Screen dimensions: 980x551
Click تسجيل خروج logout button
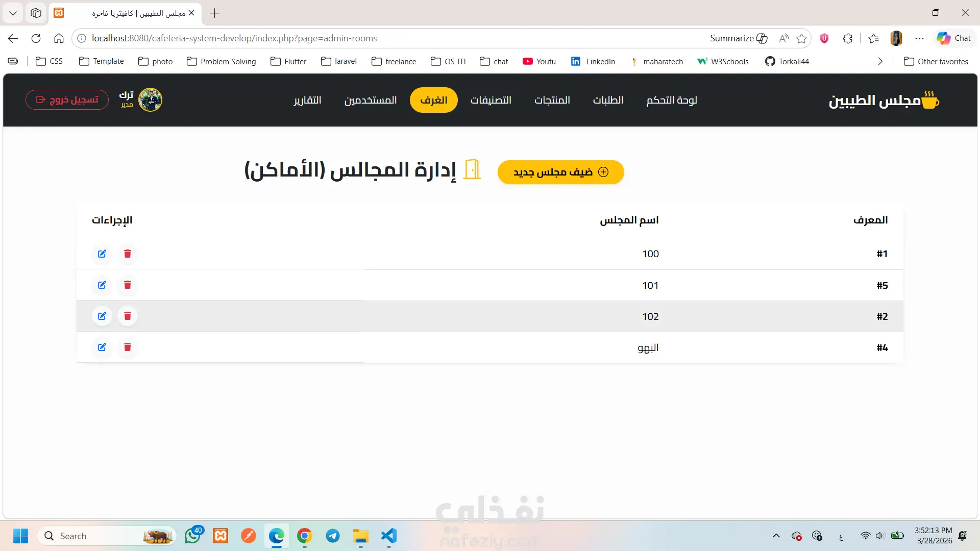point(67,99)
